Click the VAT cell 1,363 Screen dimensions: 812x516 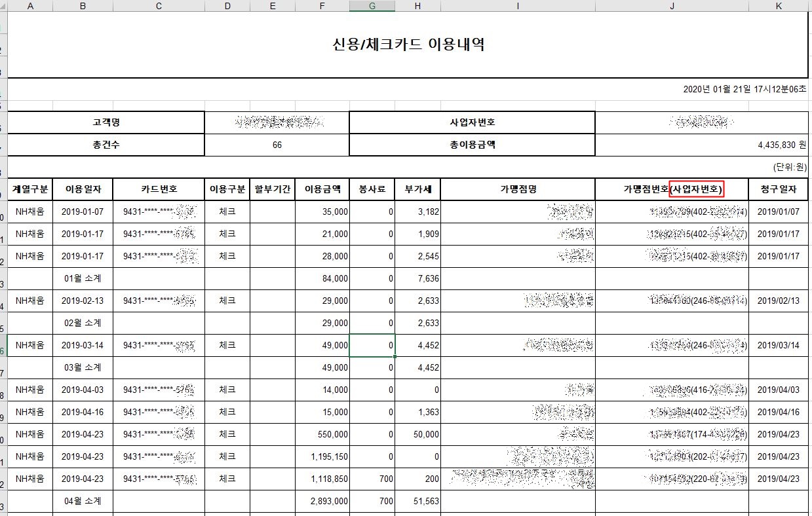coord(418,412)
